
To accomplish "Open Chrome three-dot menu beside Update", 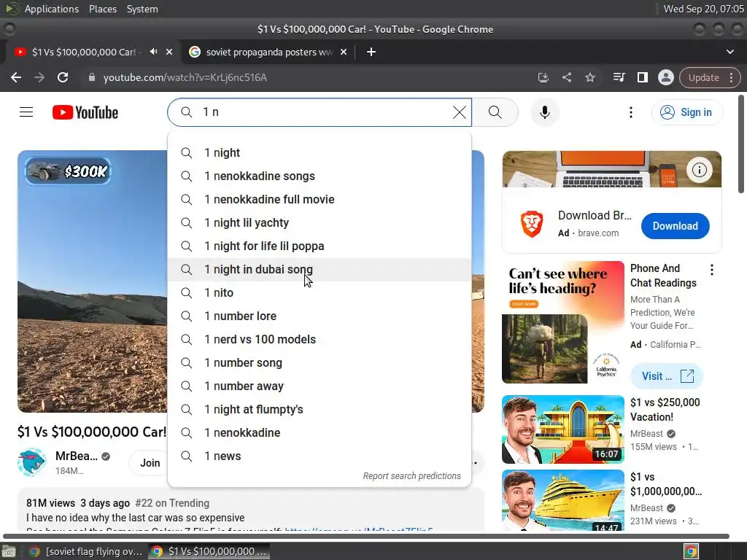I will pos(731,77).
